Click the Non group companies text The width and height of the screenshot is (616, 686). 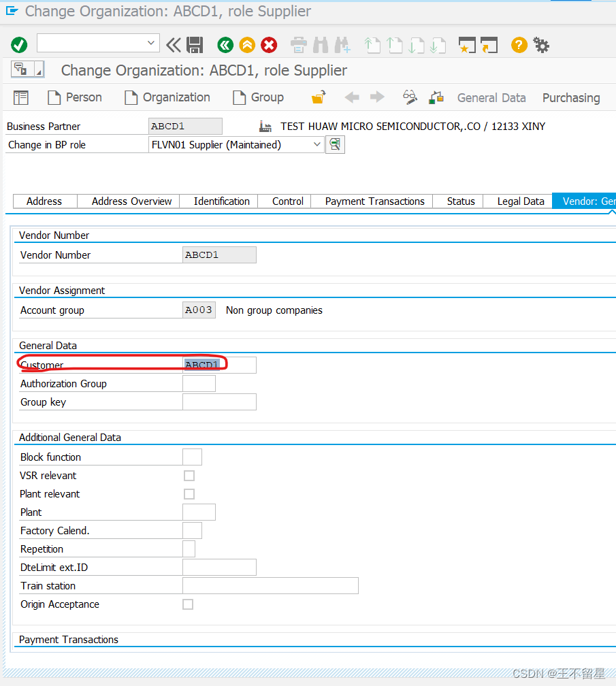(x=274, y=310)
